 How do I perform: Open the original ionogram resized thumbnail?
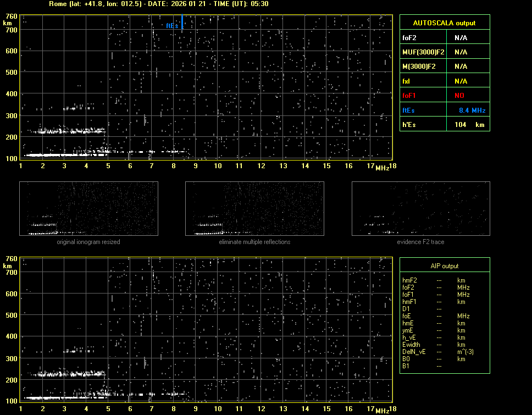88,208
